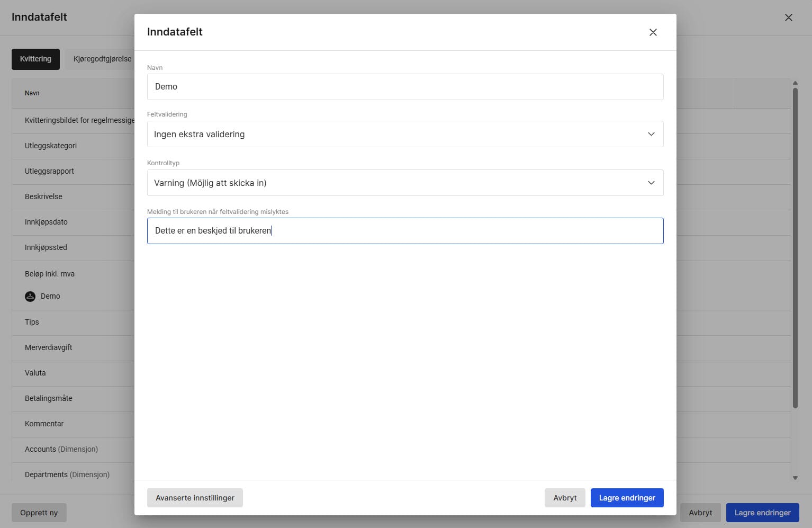
Task: Close the Inndatafelt modal dialog
Action: click(x=653, y=32)
